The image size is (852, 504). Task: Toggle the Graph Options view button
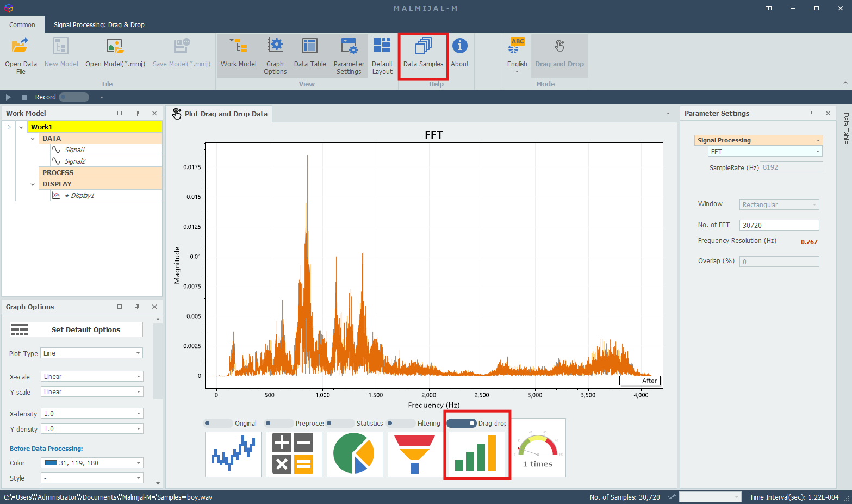275,55
